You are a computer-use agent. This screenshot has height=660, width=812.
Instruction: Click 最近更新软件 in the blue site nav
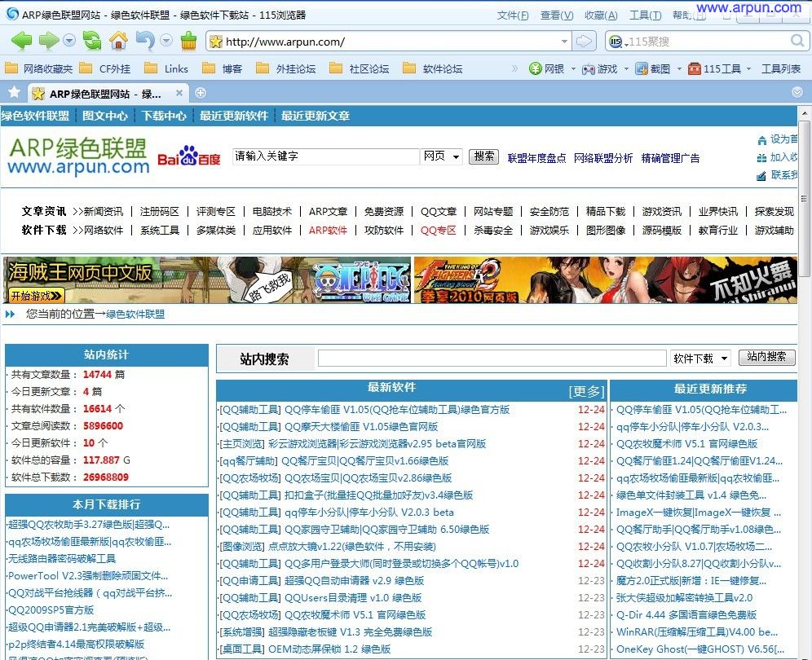coord(234,116)
